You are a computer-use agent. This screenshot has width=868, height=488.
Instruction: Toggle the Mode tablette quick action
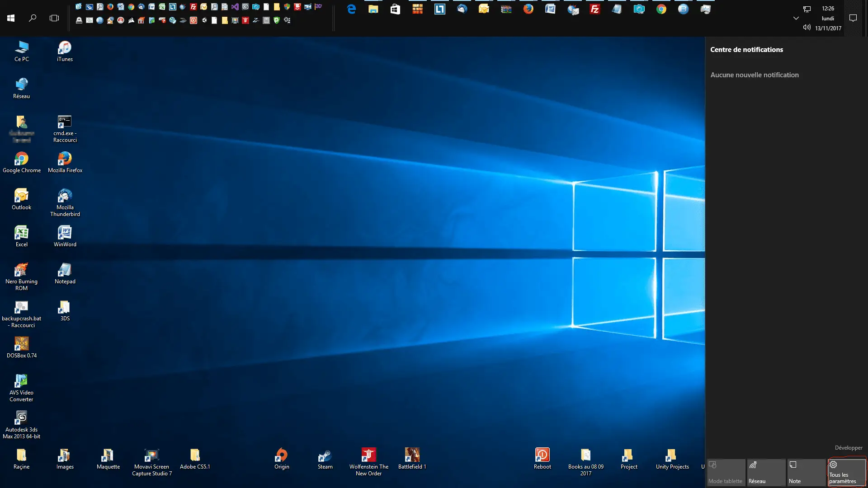point(726,473)
